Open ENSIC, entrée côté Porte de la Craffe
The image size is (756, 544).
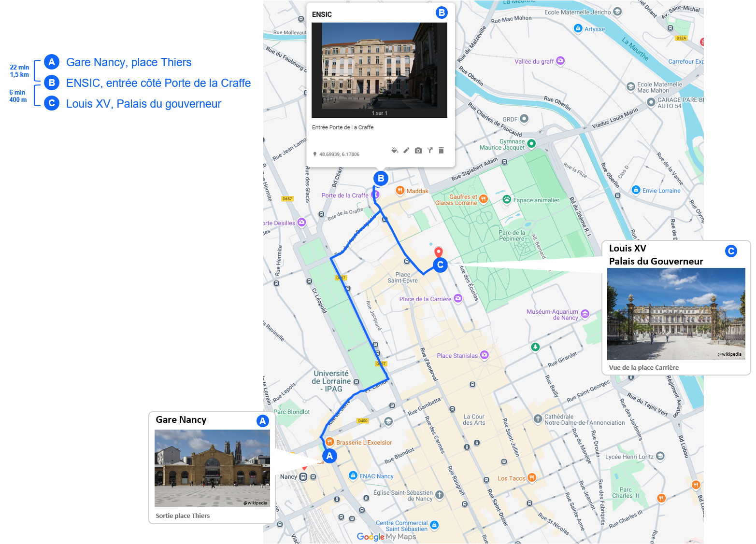click(158, 83)
